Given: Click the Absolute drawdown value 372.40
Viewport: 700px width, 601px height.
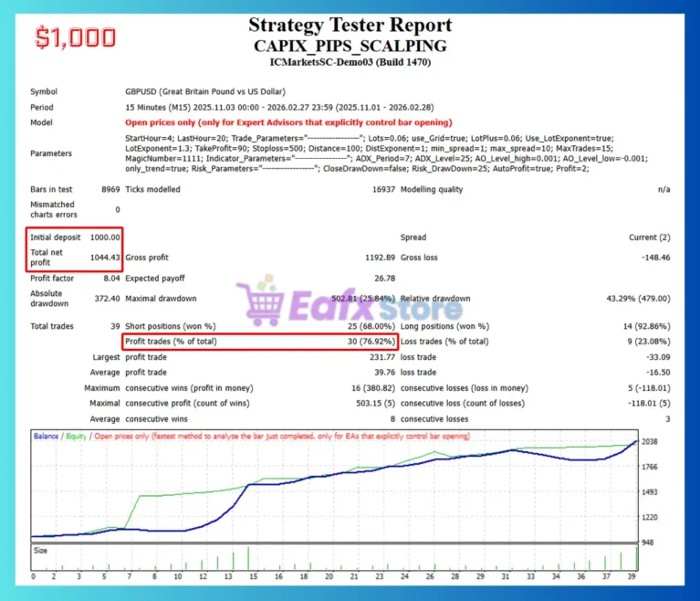Looking at the screenshot, I should (x=107, y=299).
